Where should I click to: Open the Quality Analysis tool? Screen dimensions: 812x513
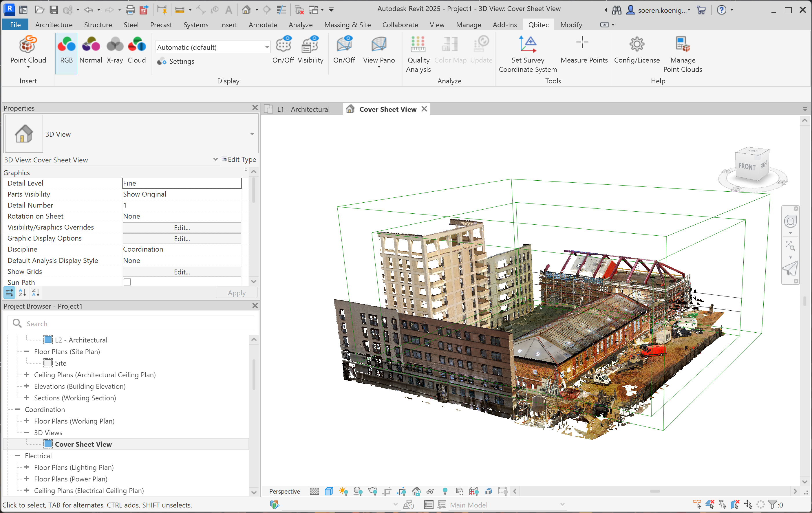(418, 45)
